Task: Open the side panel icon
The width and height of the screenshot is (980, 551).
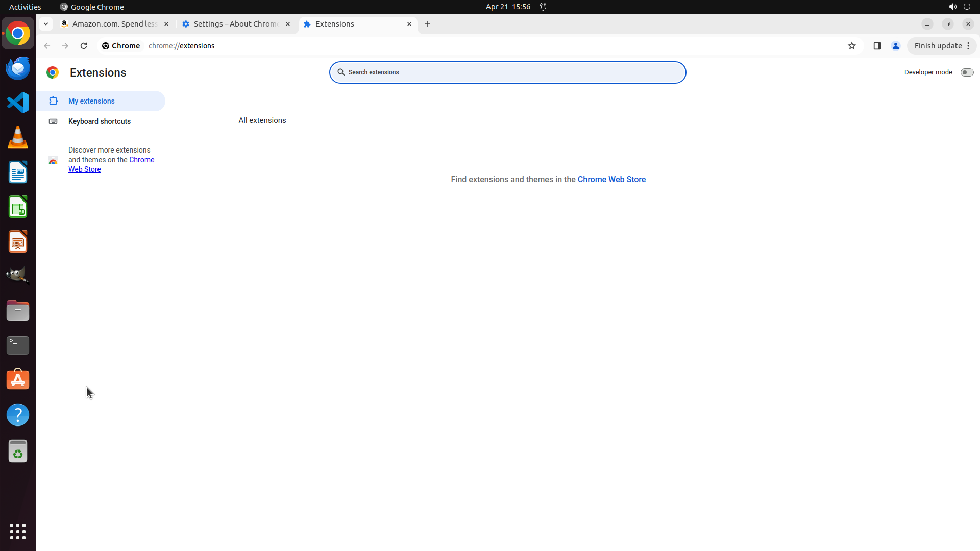Action: click(877, 46)
